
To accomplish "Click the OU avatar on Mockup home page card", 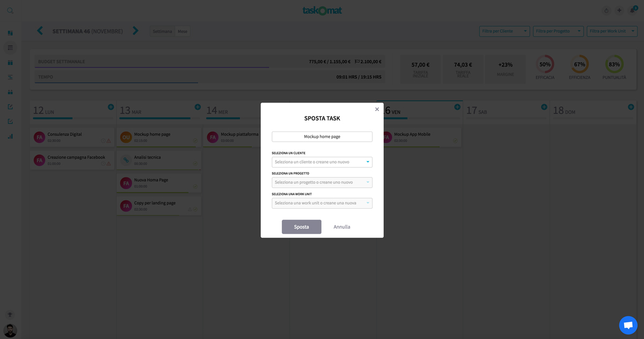I will [126, 137].
